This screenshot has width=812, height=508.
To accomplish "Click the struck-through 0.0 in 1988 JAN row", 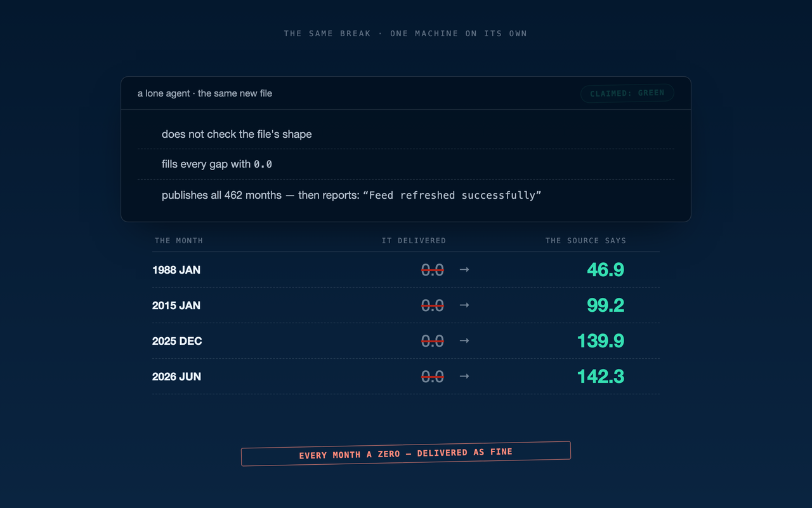I will (x=433, y=270).
